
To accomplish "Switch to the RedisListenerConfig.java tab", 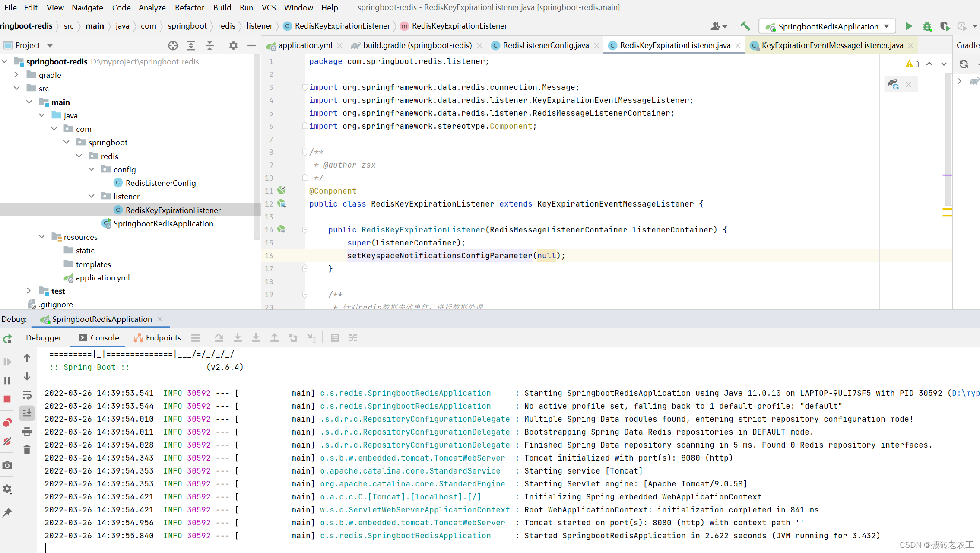I will (546, 45).
